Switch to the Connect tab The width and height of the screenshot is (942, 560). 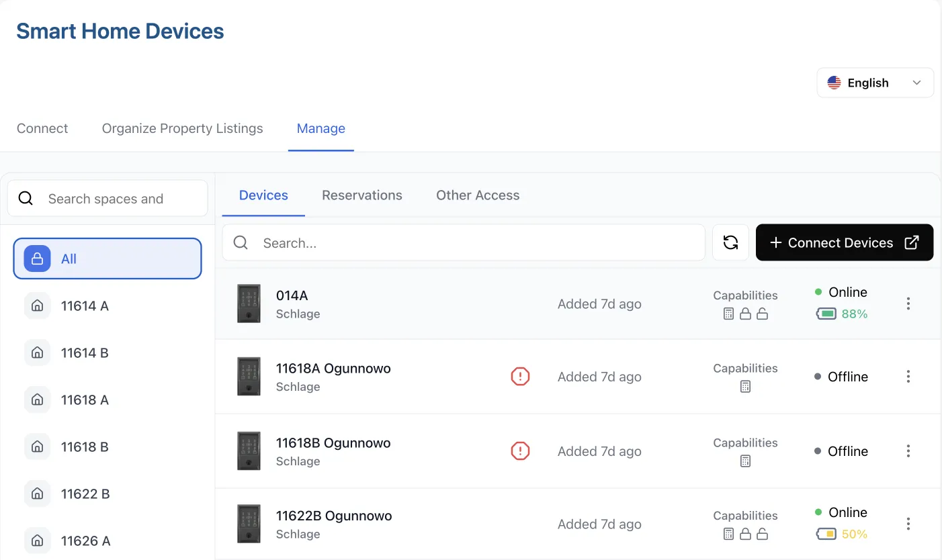[x=42, y=128]
